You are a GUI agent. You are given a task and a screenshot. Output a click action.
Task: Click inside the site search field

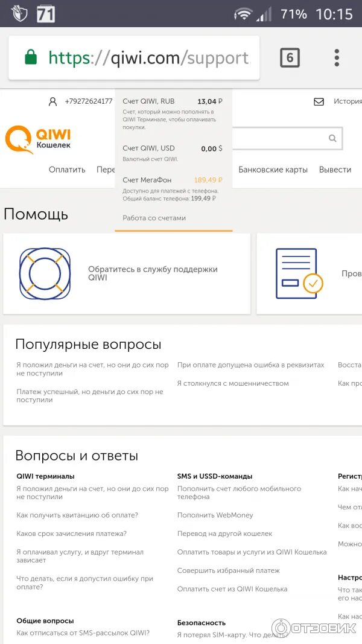coord(287,138)
